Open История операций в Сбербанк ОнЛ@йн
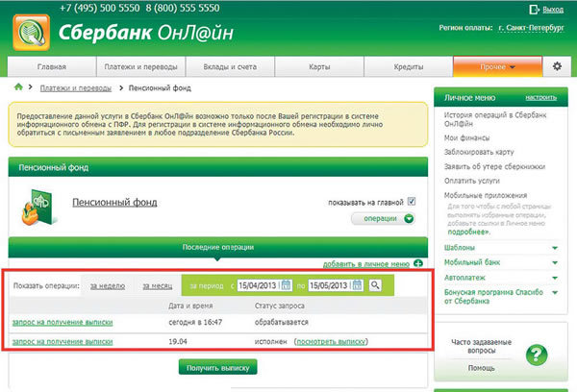Screen dimensions: 577x392 coord(495,119)
